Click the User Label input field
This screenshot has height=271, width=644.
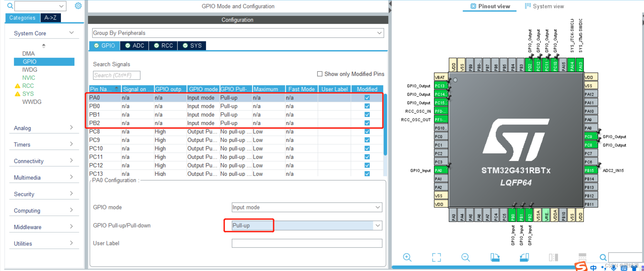click(x=307, y=243)
